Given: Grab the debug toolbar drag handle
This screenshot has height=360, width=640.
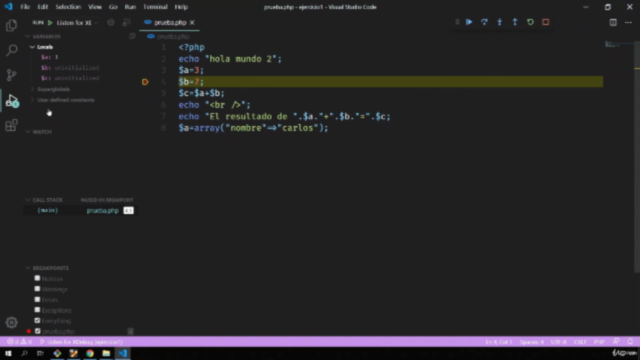Looking at the screenshot, I should coord(457,22).
